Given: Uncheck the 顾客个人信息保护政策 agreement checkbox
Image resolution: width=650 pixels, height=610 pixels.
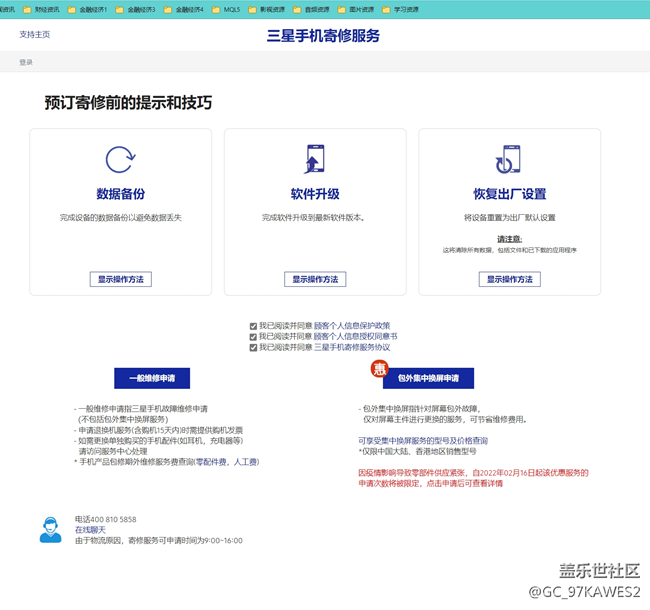Looking at the screenshot, I should point(253,326).
